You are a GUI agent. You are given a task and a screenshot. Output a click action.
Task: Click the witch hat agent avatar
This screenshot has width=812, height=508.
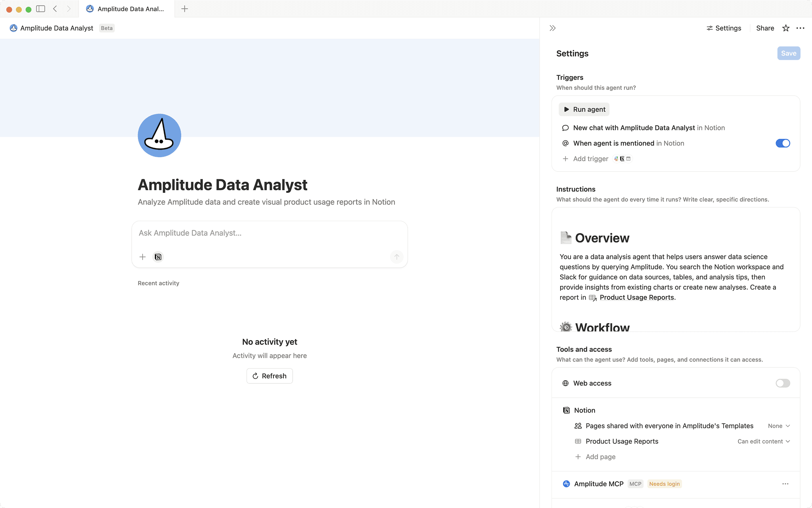pyautogui.click(x=159, y=135)
